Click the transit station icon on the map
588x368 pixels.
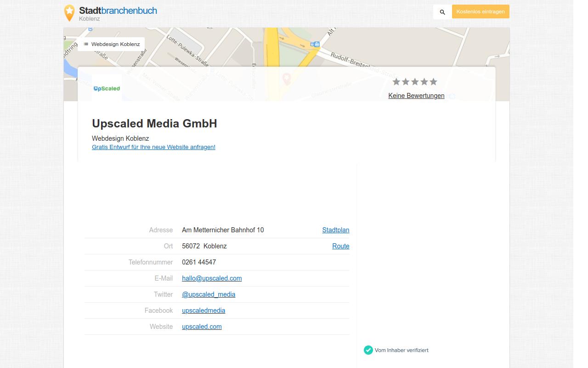(x=315, y=44)
